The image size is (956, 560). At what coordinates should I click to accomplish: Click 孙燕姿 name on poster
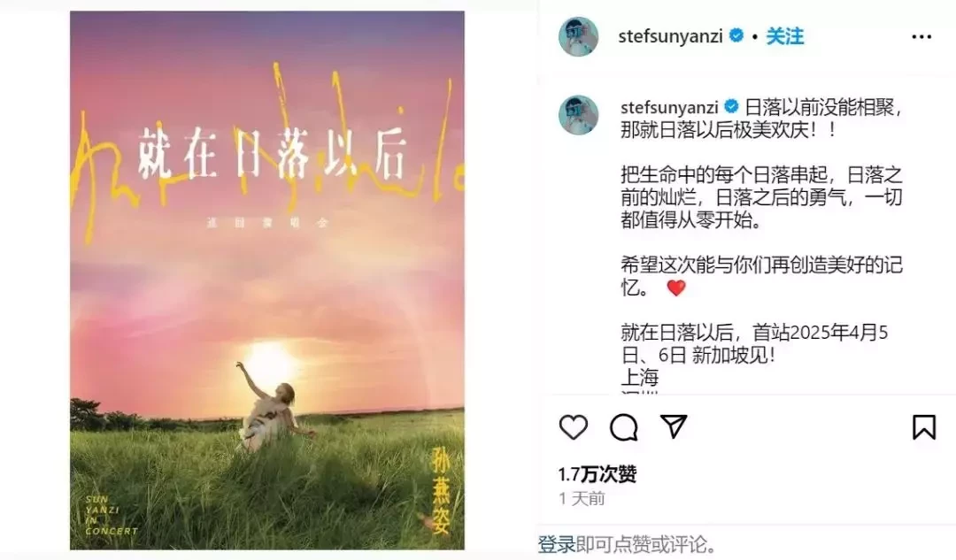[440, 490]
